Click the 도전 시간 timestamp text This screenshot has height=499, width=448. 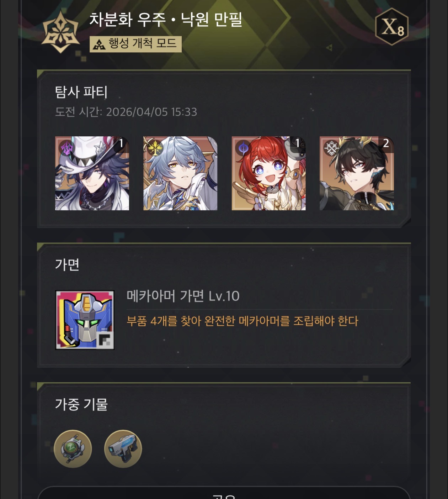tap(126, 112)
